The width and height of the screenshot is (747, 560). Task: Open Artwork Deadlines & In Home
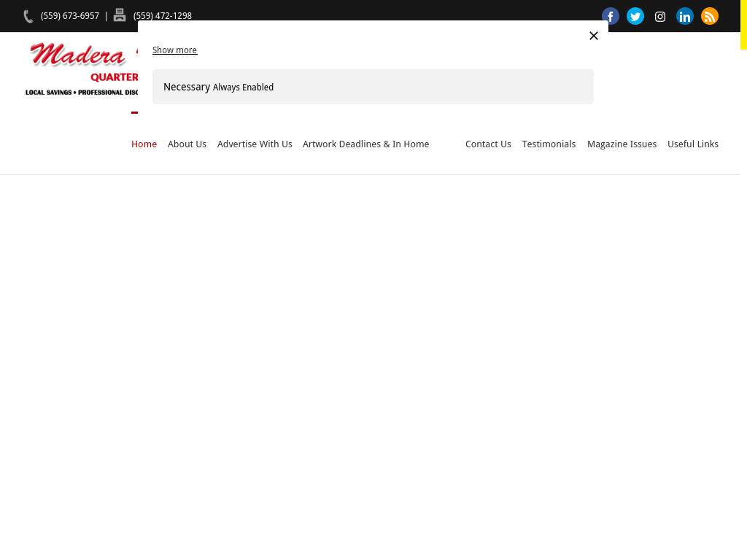click(366, 144)
